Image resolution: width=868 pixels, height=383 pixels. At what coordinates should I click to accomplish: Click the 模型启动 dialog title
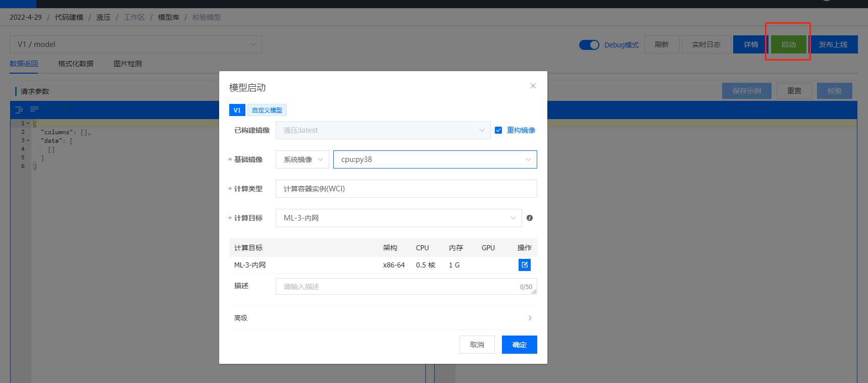tap(247, 87)
